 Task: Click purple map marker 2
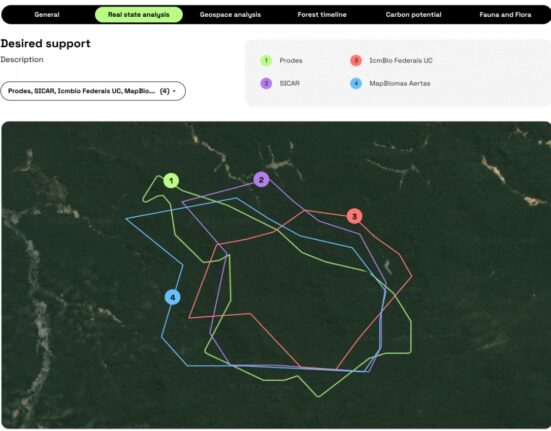click(261, 180)
